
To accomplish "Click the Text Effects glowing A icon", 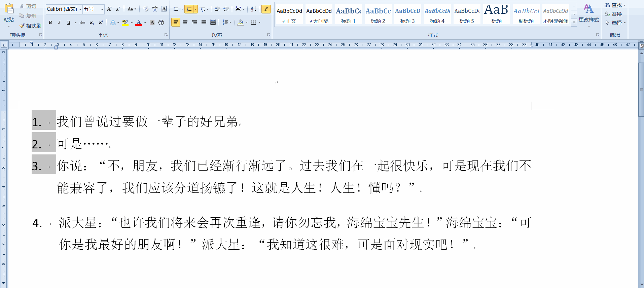I will [113, 23].
